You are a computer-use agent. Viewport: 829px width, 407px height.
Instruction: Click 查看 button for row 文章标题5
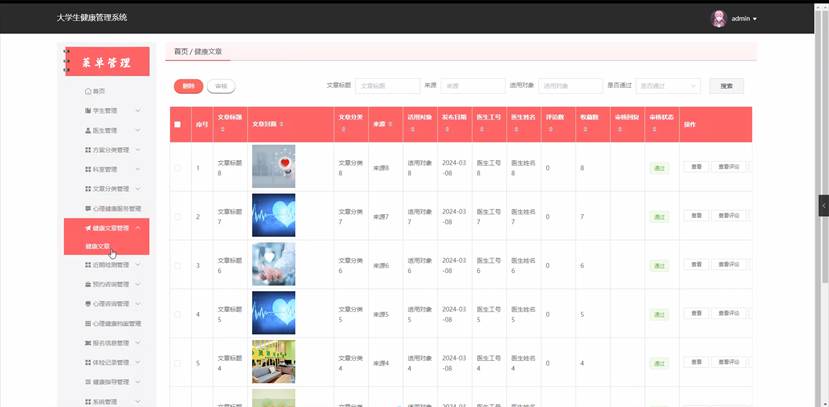pos(696,313)
